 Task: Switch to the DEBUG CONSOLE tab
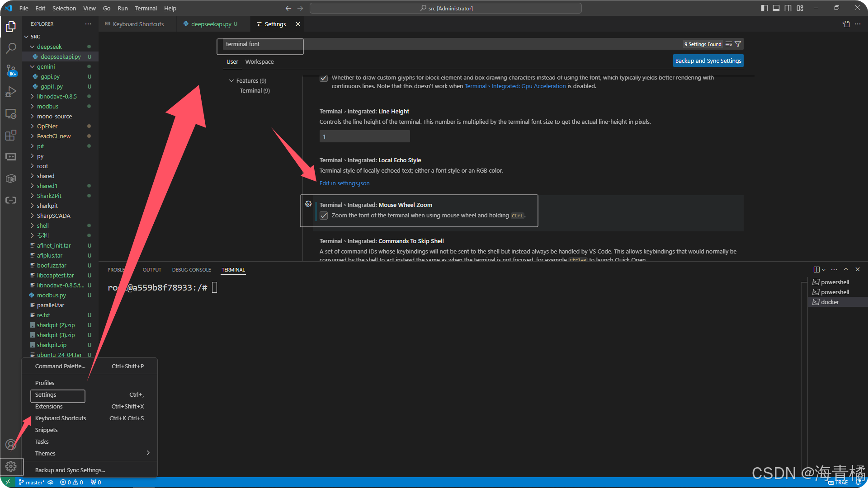[x=191, y=270]
